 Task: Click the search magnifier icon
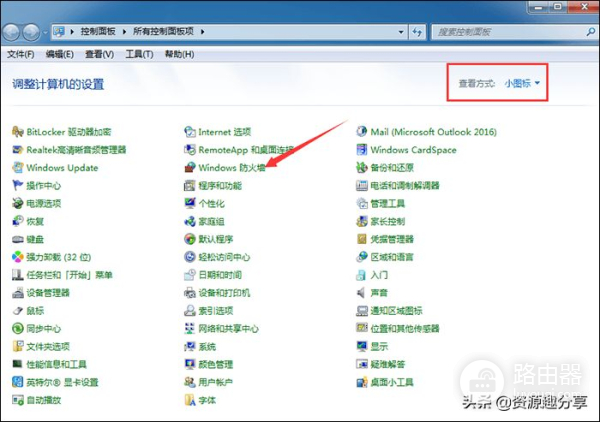click(591, 32)
